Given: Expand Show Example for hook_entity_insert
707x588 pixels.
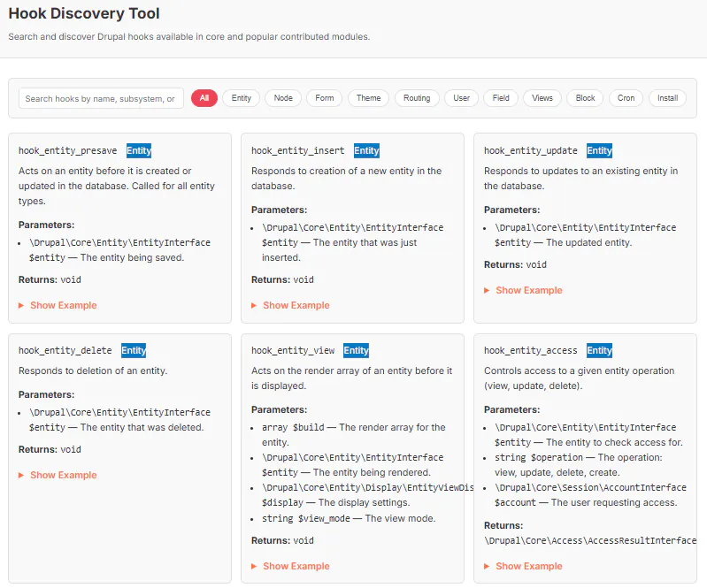Looking at the screenshot, I should point(290,305).
